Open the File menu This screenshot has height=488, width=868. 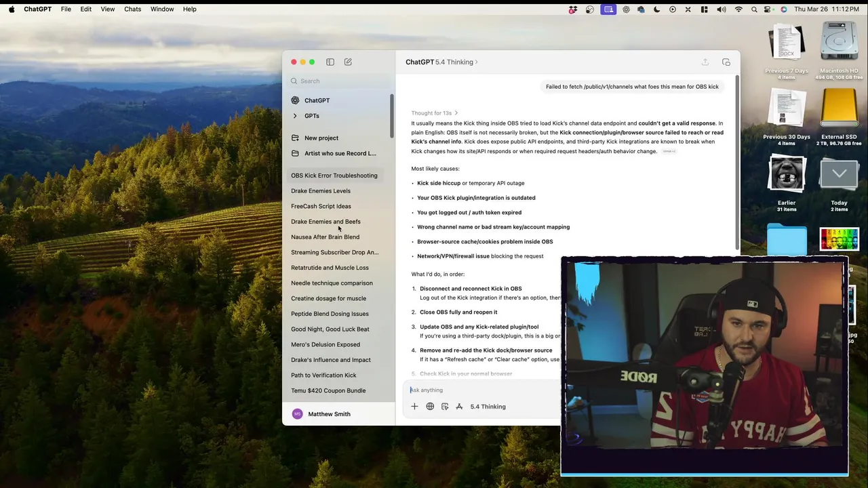point(66,9)
